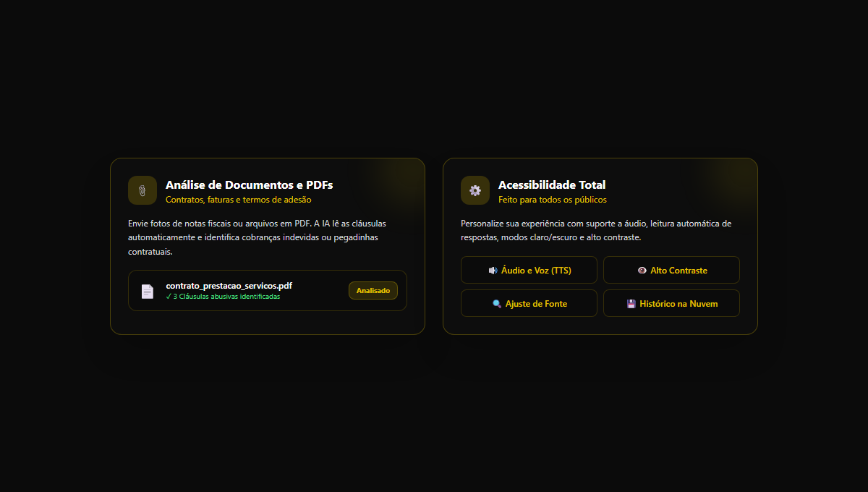Screen dimensions: 868x492
Task: Click the speaker icon in Áudio e Voz
Action: tap(493, 271)
